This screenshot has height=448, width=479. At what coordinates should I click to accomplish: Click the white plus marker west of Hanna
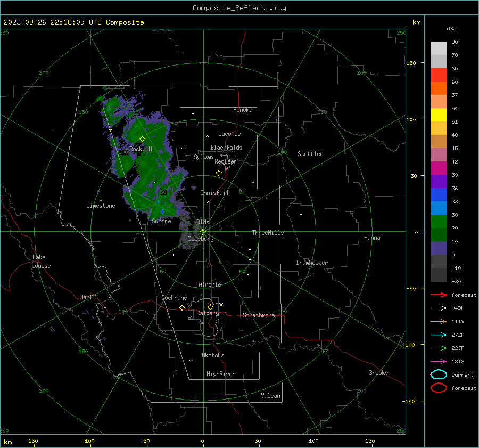301,214
